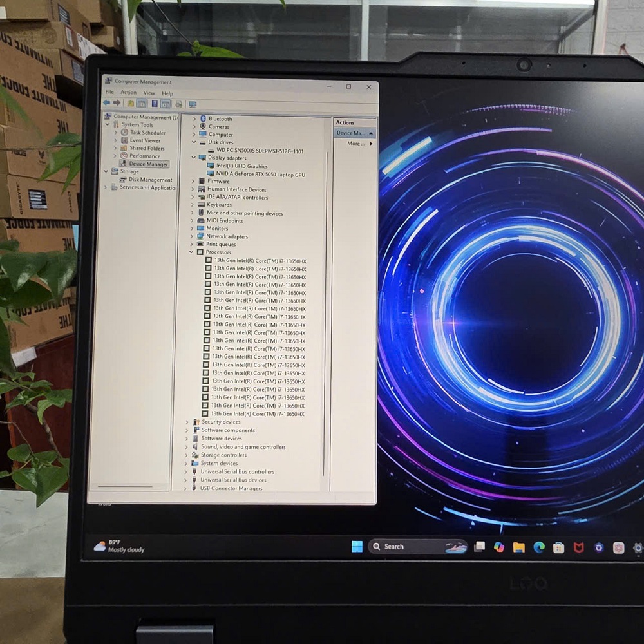Select the System devices entry

tap(219, 463)
